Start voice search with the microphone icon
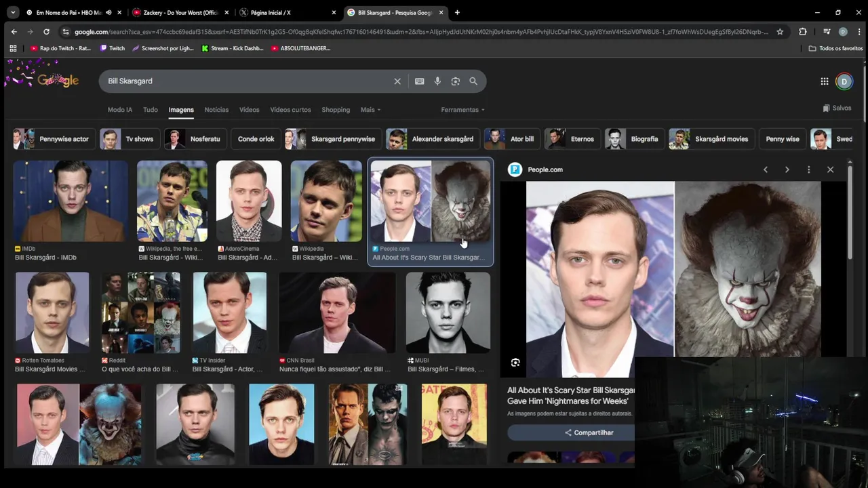 click(x=437, y=81)
